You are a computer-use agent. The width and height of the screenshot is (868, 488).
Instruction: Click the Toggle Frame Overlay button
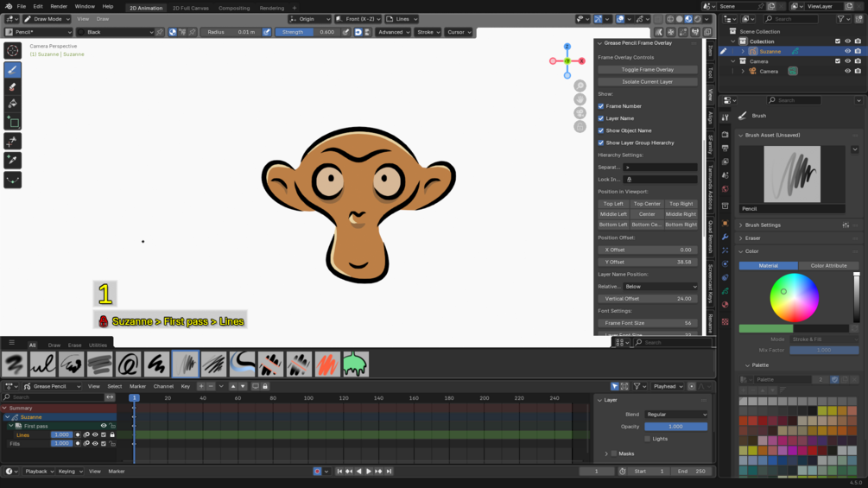647,70
